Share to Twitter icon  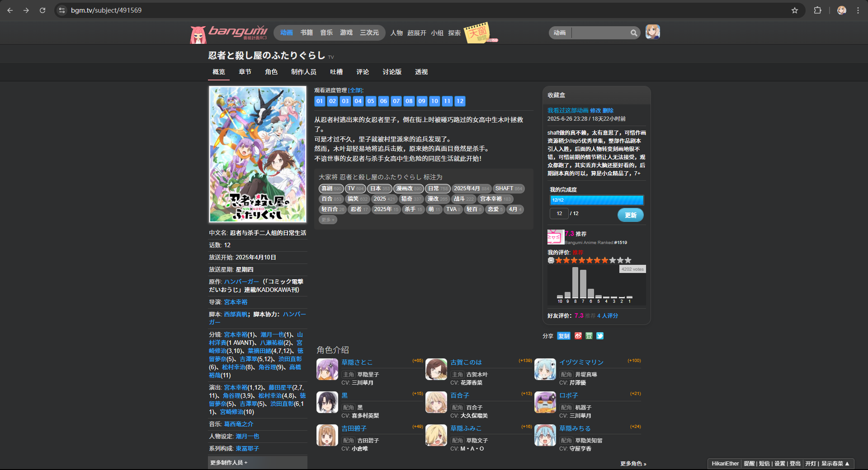[x=600, y=336]
